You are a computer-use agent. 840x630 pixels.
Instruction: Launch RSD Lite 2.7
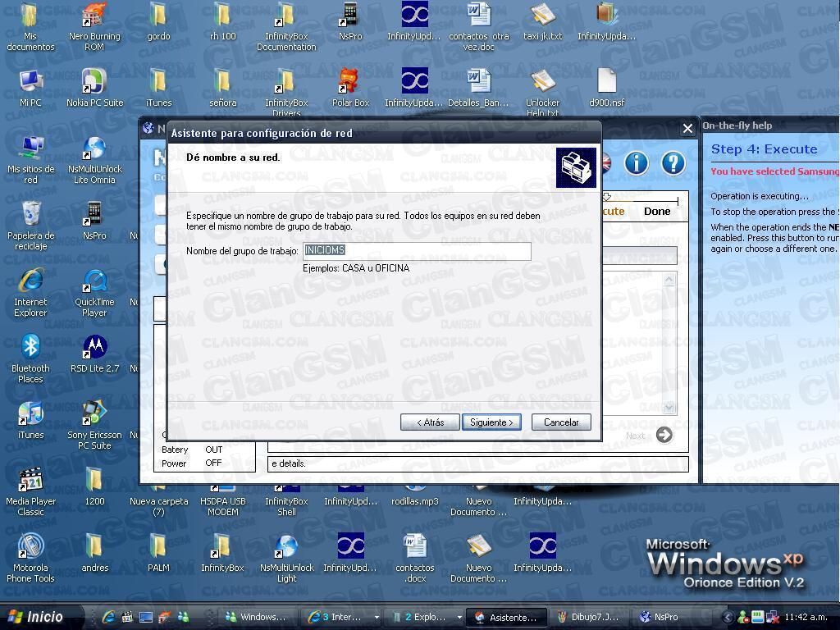(x=94, y=348)
